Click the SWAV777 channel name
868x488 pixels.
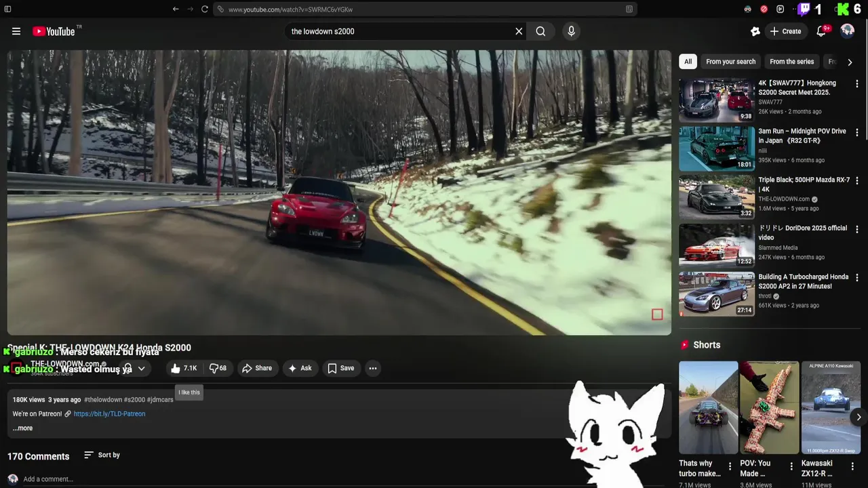click(x=770, y=102)
